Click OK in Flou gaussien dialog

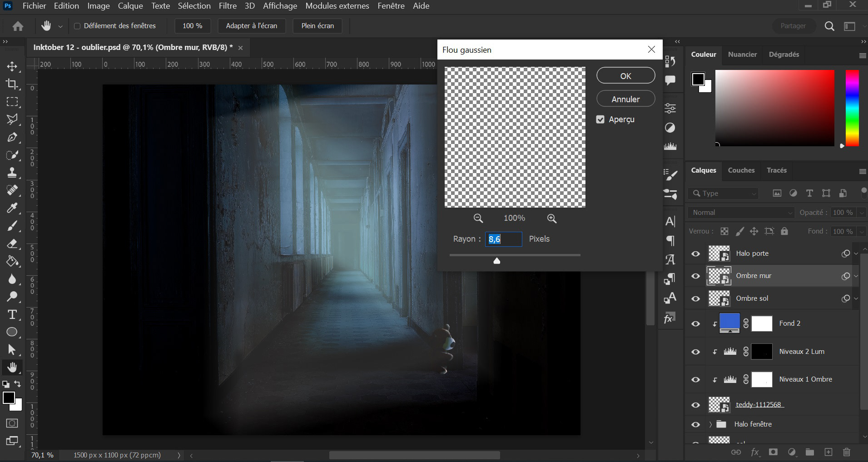pyautogui.click(x=626, y=76)
